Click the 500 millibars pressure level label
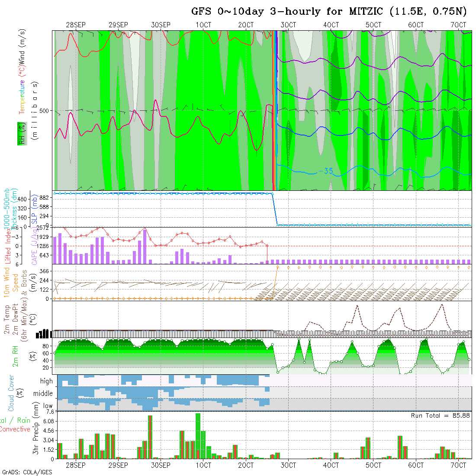Image resolution: width=476 pixels, height=476 pixels. [x=44, y=110]
